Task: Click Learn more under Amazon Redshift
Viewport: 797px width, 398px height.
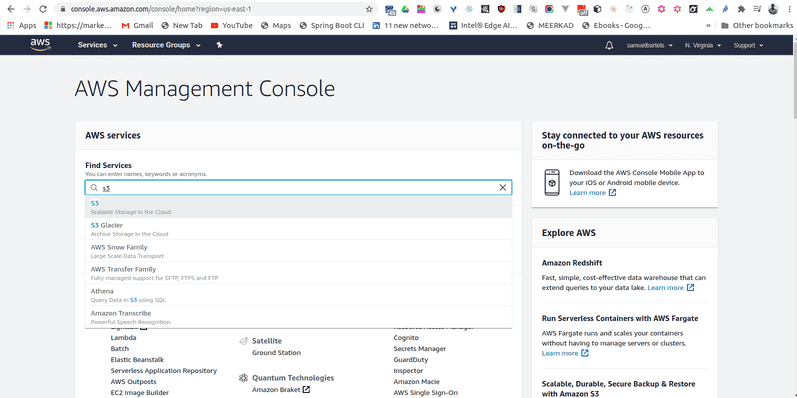Action: point(671,288)
